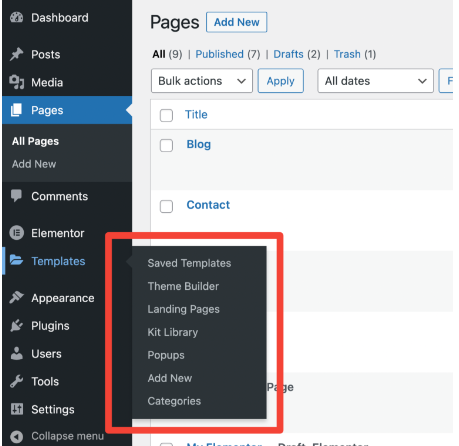Open Kit Library from Templates submenu

(x=173, y=332)
